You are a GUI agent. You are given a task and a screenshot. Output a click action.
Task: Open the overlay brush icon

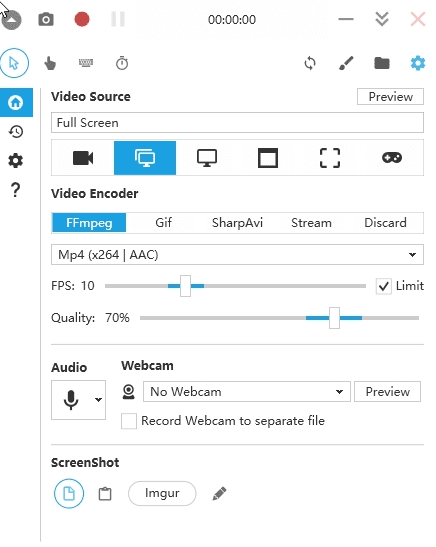[x=346, y=63]
